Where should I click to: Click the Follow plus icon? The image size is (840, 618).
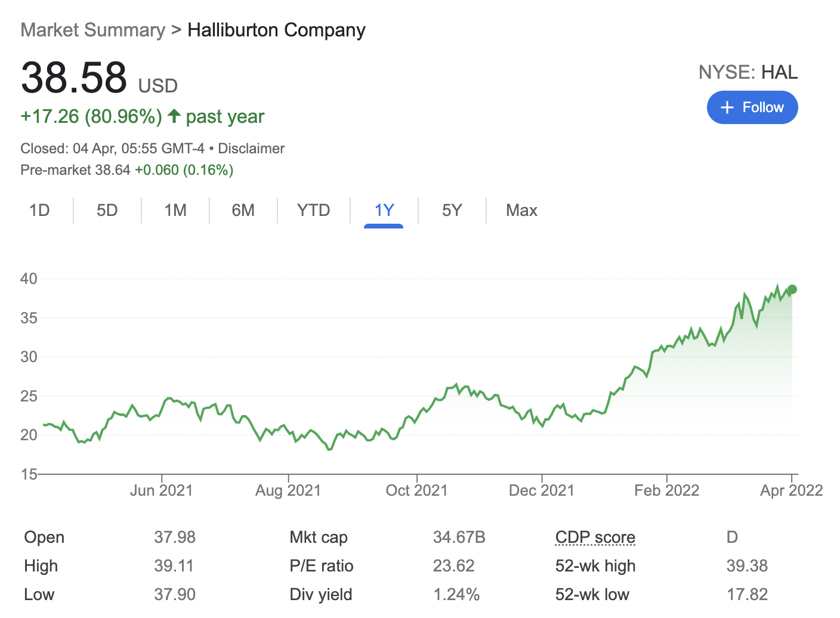(x=727, y=107)
